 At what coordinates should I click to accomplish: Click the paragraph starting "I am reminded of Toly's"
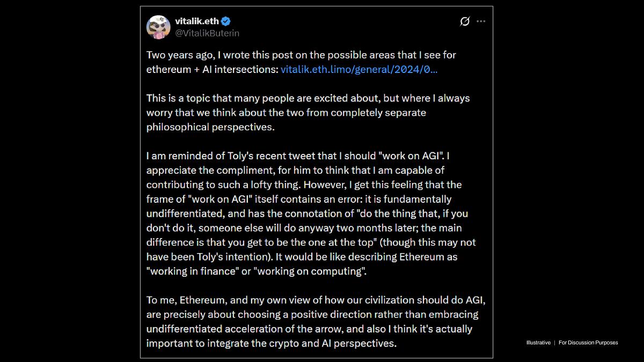[x=311, y=213]
